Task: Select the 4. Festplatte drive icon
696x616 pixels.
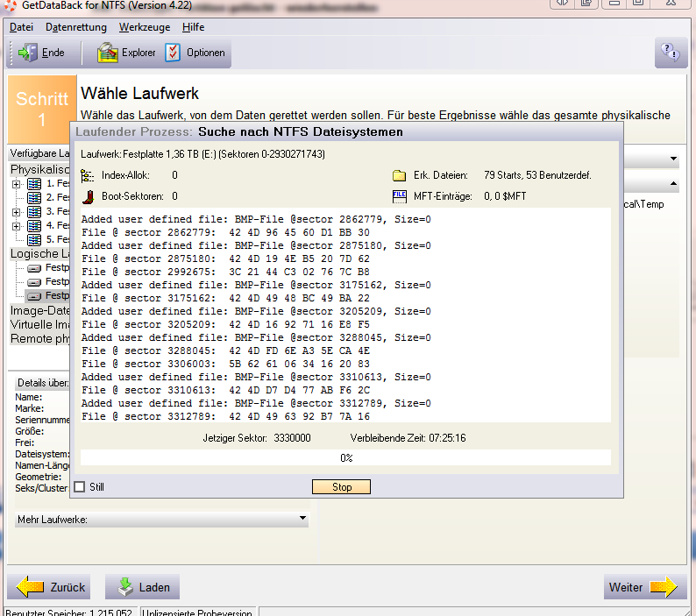Action: pos(34,226)
